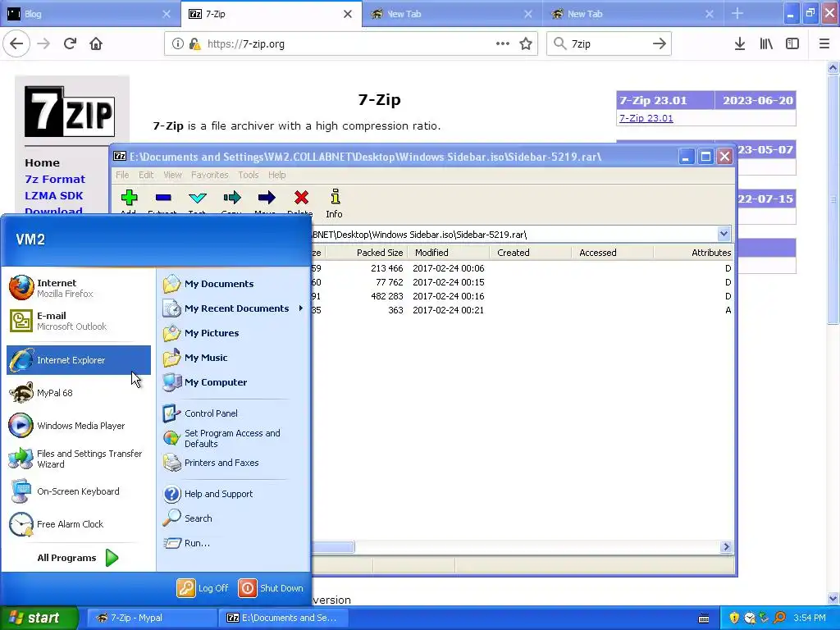Open a new browser tab

point(737,14)
